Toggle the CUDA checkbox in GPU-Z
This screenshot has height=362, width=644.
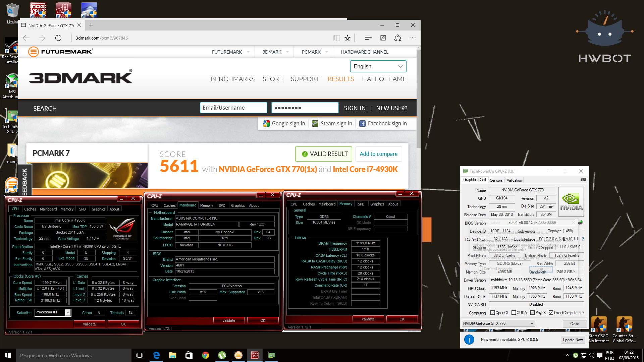pyautogui.click(x=514, y=313)
